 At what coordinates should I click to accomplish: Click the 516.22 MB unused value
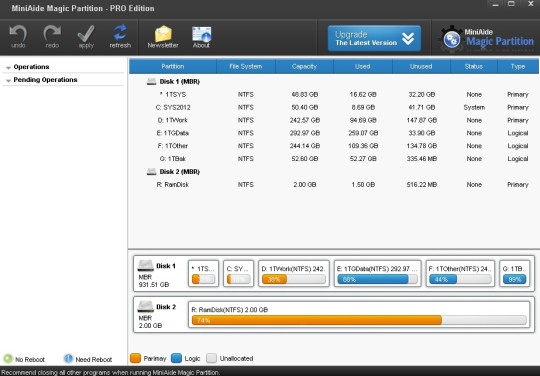(422, 185)
